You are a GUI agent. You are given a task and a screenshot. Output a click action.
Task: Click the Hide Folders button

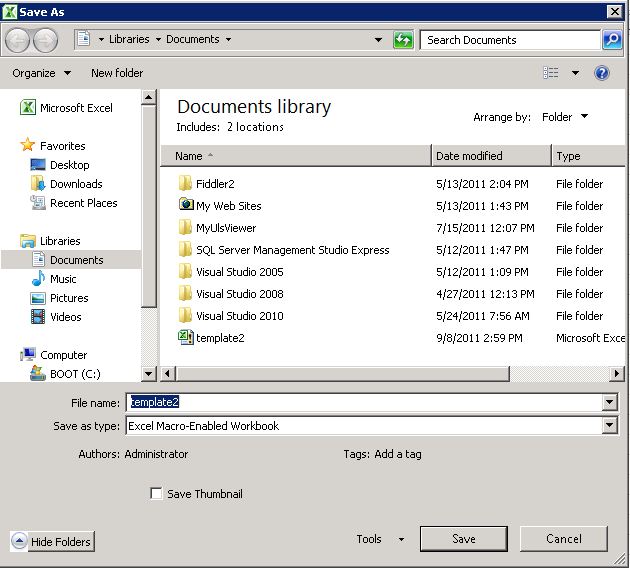[x=52, y=542]
